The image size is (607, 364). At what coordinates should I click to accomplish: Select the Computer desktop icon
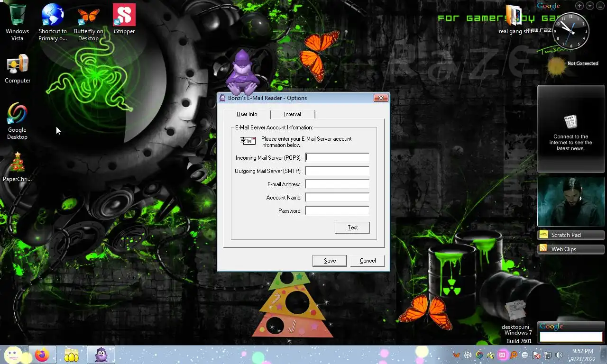(x=18, y=69)
